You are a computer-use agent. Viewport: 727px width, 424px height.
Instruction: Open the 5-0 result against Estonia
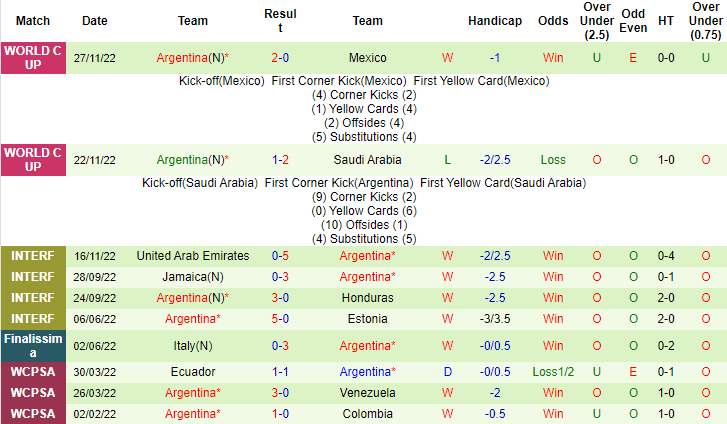pyautogui.click(x=281, y=318)
